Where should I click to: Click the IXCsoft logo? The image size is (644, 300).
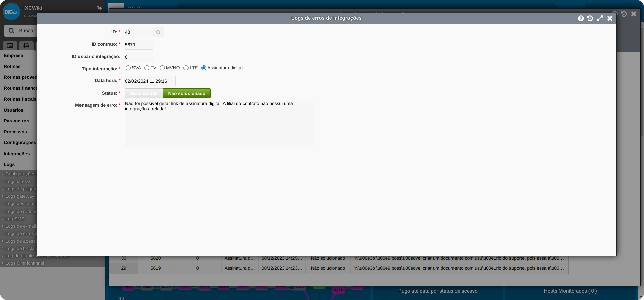(12, 12)
